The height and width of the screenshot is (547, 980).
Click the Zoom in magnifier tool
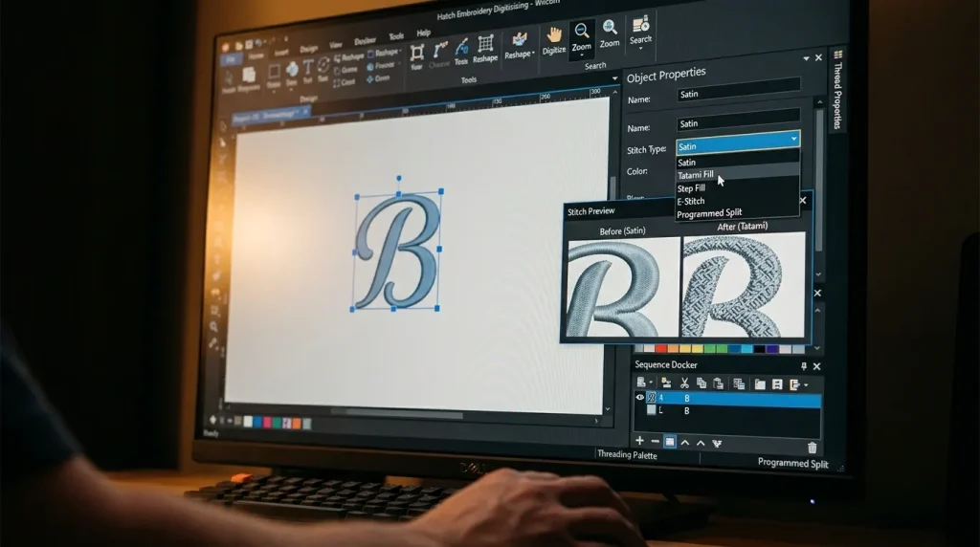(x=610, y=33)
